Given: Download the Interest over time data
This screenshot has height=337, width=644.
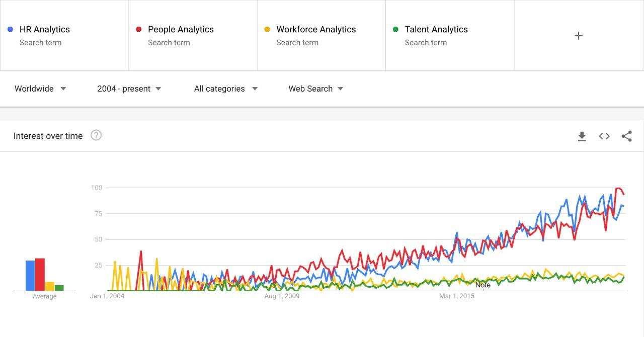Looking at the screenshot, I should [x=582, y=136].
